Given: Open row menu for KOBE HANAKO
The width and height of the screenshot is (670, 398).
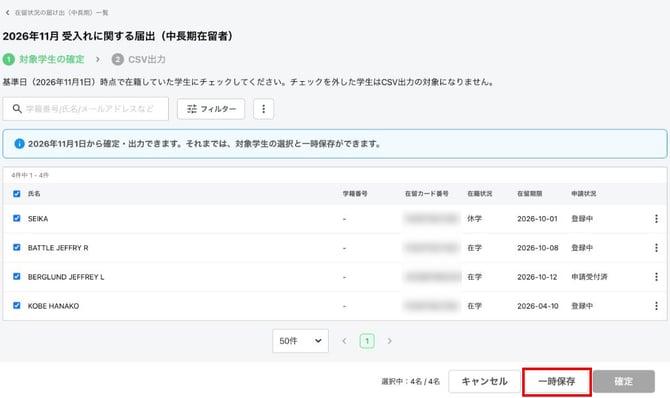Looking at the screenshot, I should (656, 306).
